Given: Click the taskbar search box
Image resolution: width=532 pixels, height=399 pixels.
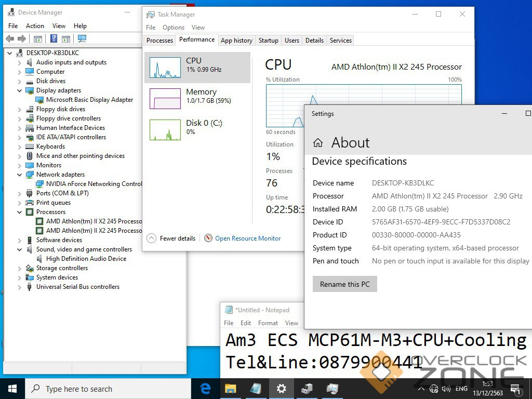Looking at the screenshot, I should (x=108, y=389).
